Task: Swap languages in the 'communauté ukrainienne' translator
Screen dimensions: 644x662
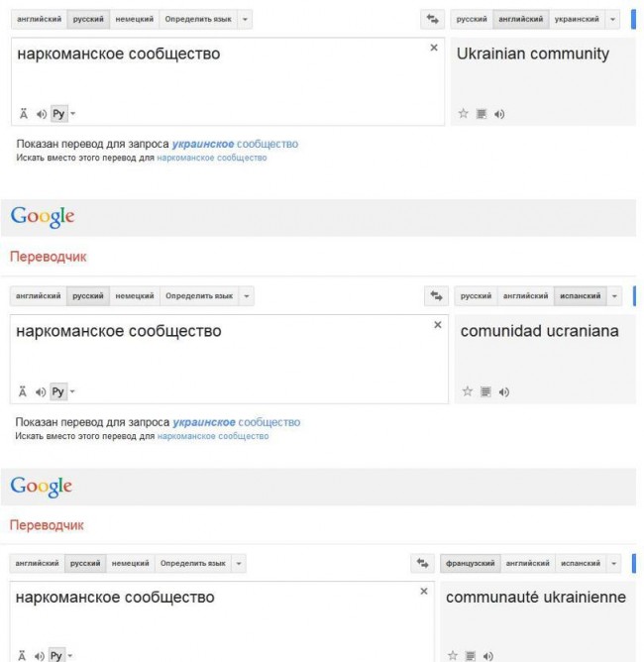Action: click(423, 564)
